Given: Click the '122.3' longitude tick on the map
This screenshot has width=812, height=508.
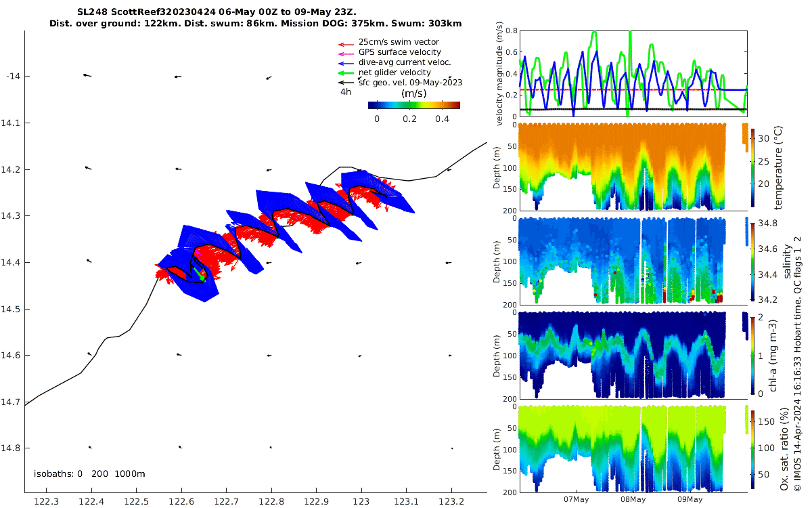Looking at the screenshot, I should point(46,501).
